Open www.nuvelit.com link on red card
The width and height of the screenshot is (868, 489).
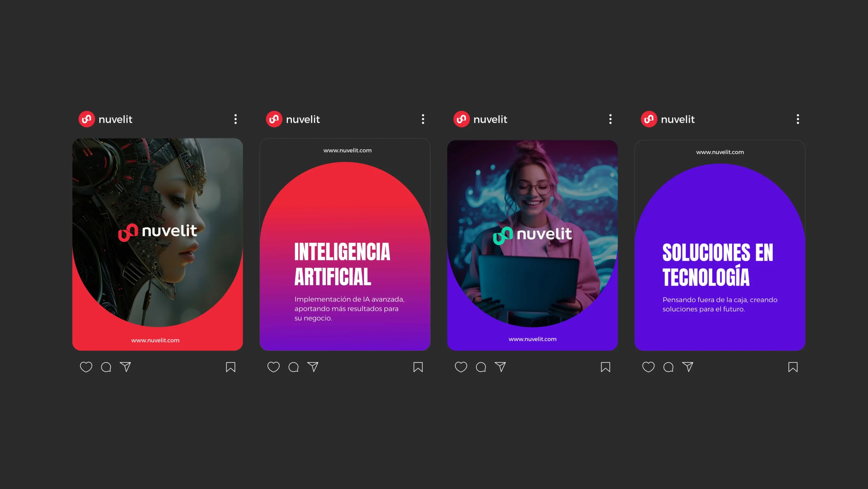coord(155,340)
